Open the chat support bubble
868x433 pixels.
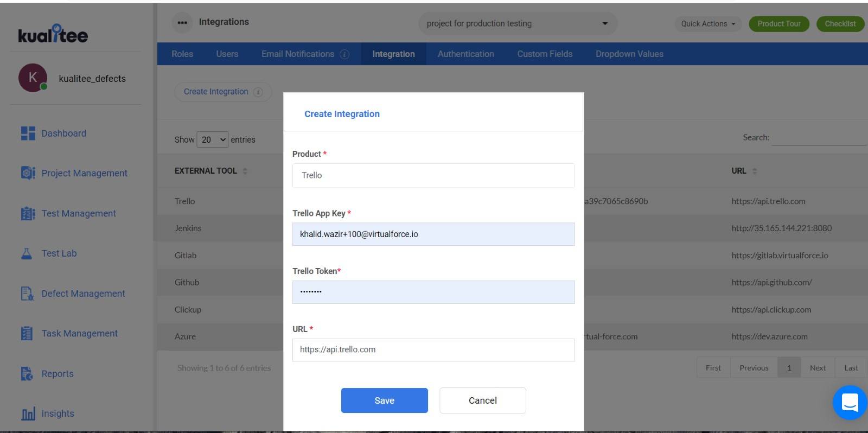coord(850,403)
